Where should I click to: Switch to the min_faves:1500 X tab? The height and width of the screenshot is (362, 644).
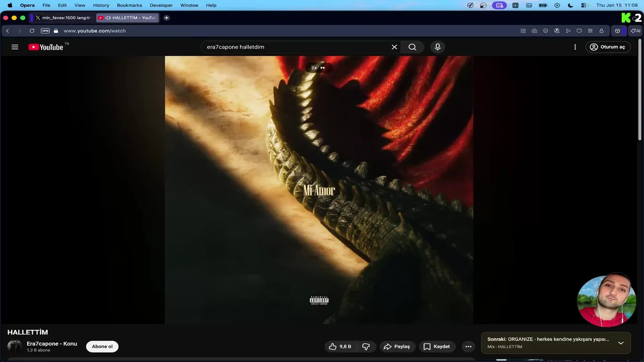(x=63, y=18)
